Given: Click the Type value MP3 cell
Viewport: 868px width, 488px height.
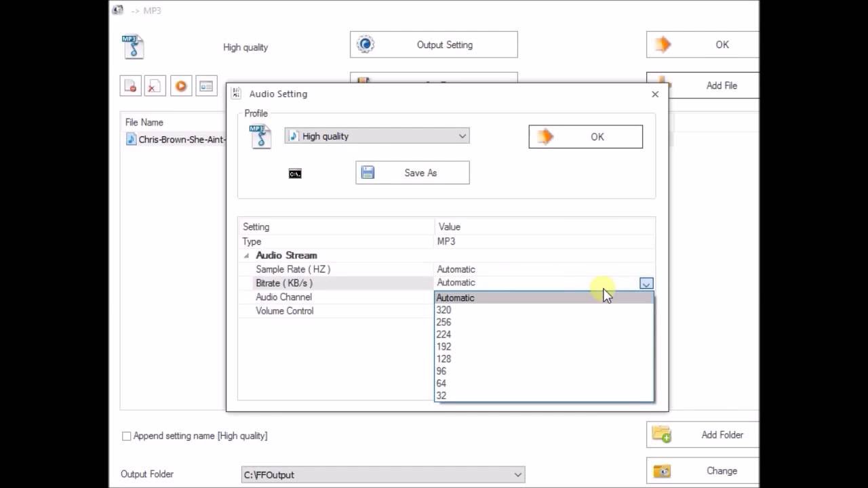Looking at the screenshot, I should (545, 241).
